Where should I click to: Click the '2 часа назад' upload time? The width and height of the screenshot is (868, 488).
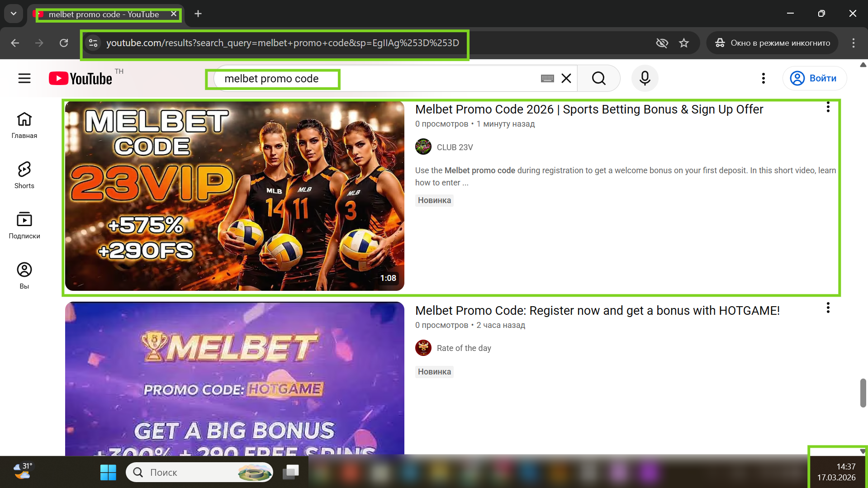point(501,325)
